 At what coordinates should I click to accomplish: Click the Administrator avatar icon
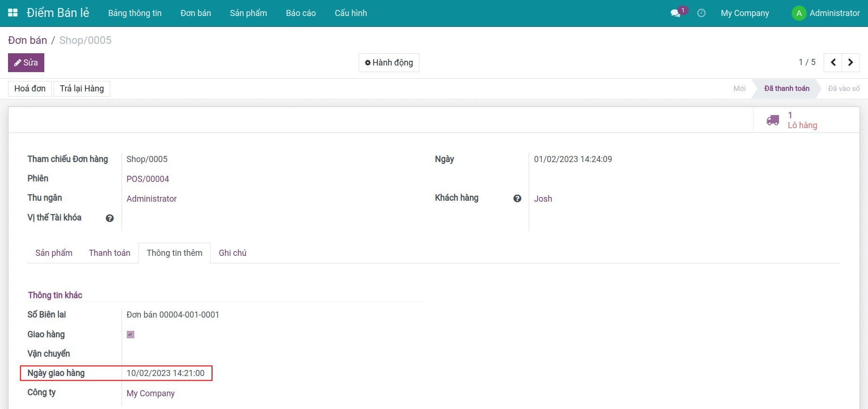[x=799, y=13]
